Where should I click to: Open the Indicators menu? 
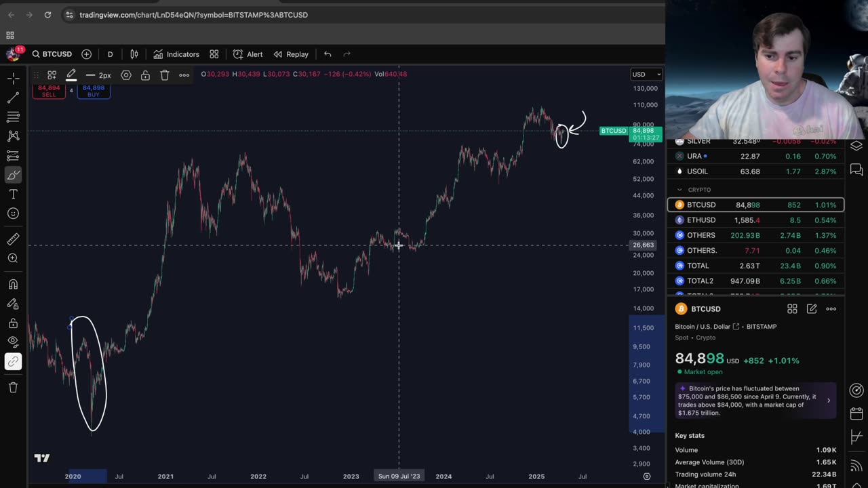pyautogui.click(x=176, y=54)
